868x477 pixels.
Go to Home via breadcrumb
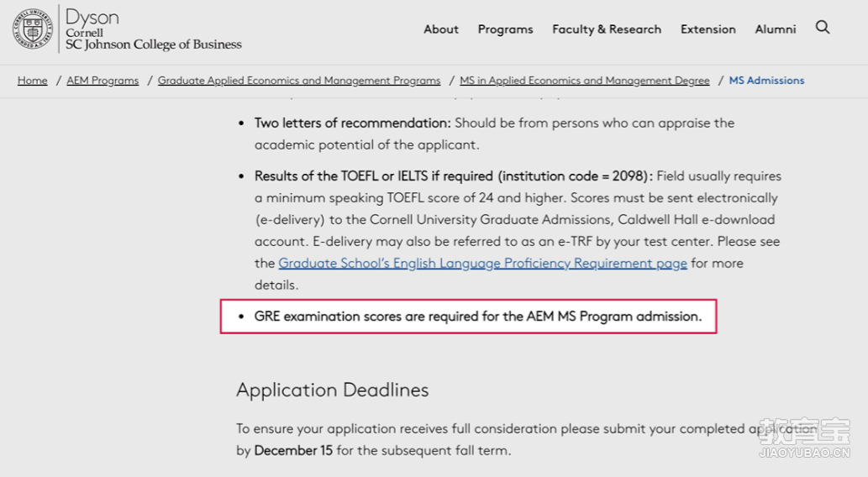tap(33, 81)
